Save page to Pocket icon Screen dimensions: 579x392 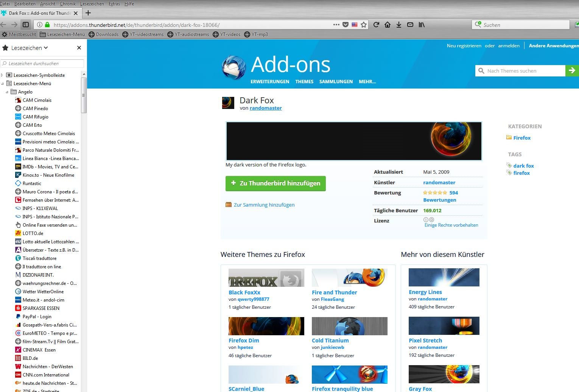click(346, 25)
